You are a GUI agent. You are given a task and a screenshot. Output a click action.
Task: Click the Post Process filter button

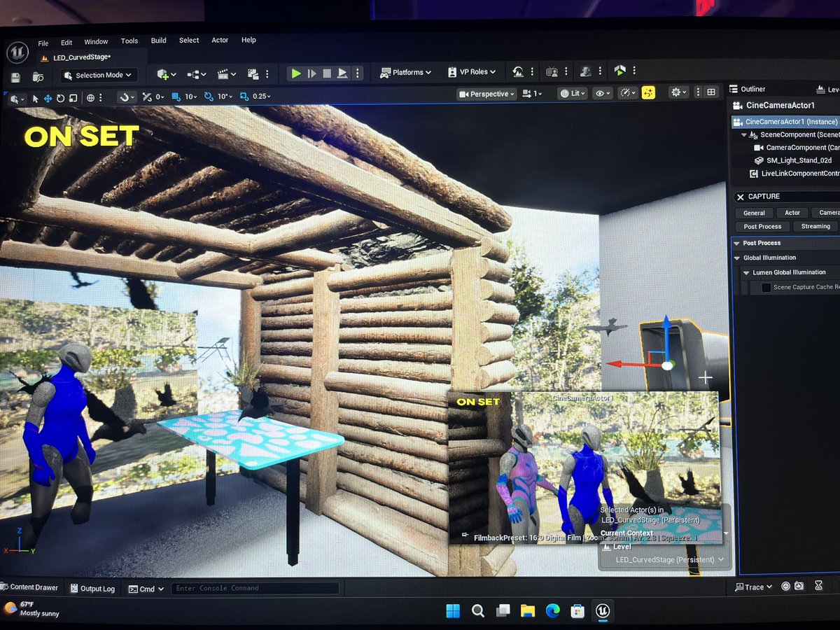(x=762, y=227)
